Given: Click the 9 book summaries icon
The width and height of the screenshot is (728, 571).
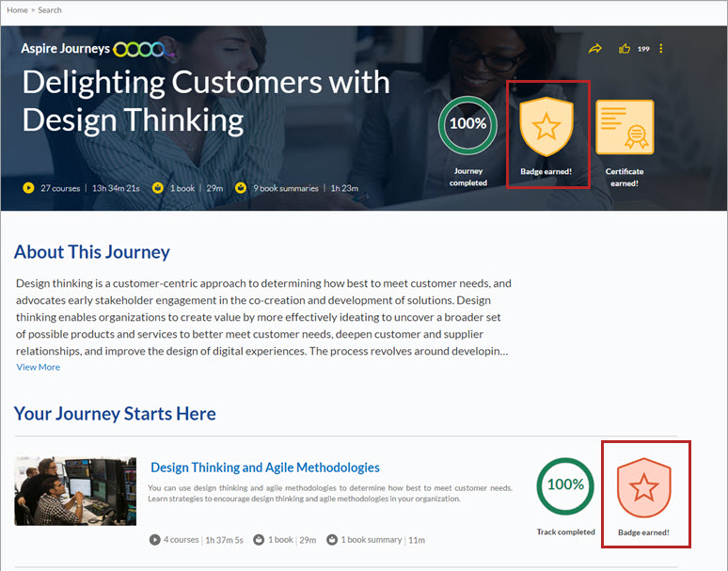Looking at the screenshot, I should [x=241, y=188].
